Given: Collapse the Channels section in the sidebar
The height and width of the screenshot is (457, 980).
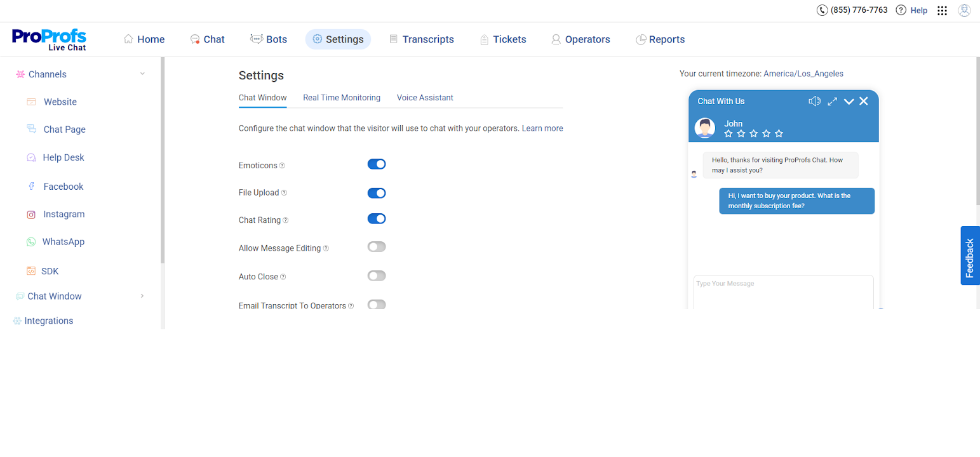Looking at the screenshot, I should [142, 74].
